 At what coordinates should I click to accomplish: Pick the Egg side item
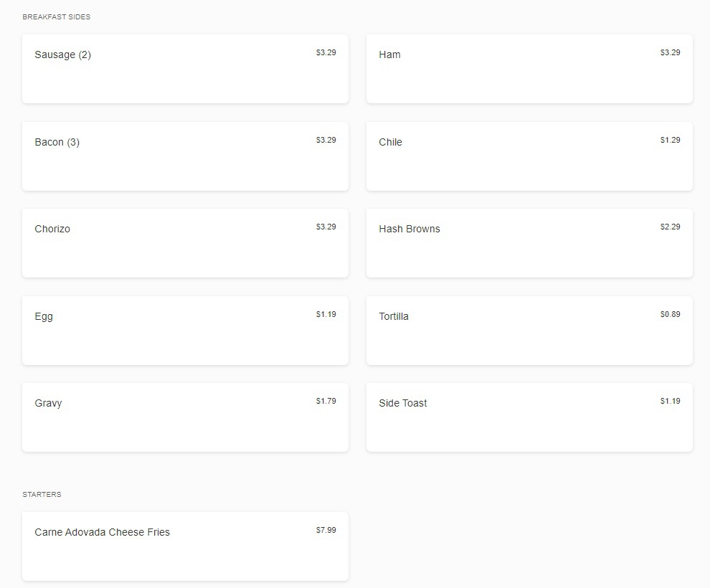pyautogui.click(x=185, y=331)
